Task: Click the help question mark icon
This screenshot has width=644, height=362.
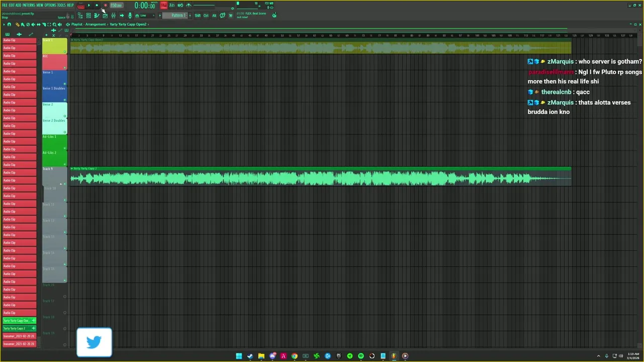Action: pos(222,16)
